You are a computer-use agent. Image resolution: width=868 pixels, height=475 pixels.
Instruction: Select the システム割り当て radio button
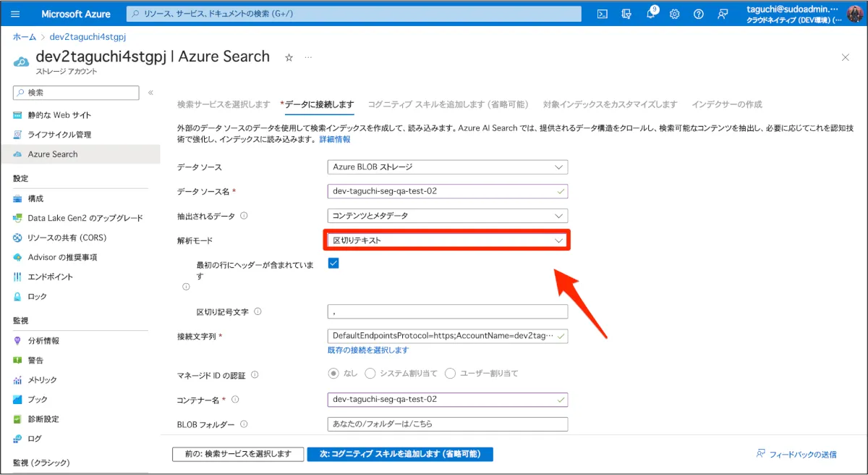pos(370,374)
